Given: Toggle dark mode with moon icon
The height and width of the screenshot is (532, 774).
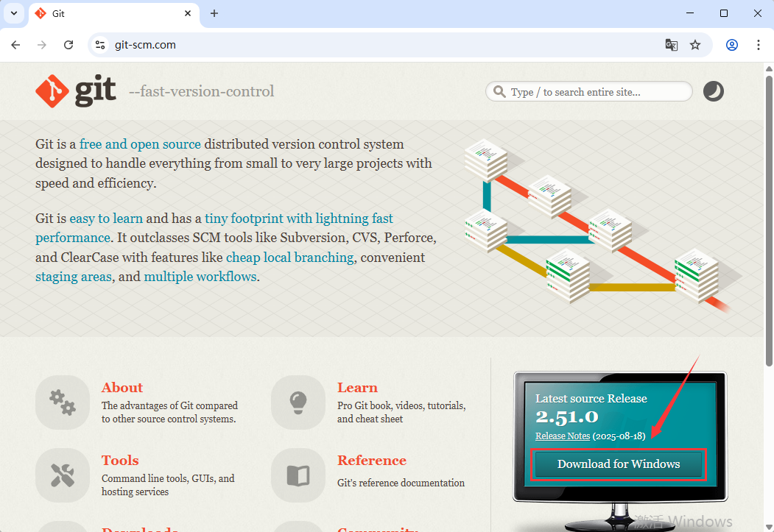Looking at the screenshot, I should pos(713,91).
